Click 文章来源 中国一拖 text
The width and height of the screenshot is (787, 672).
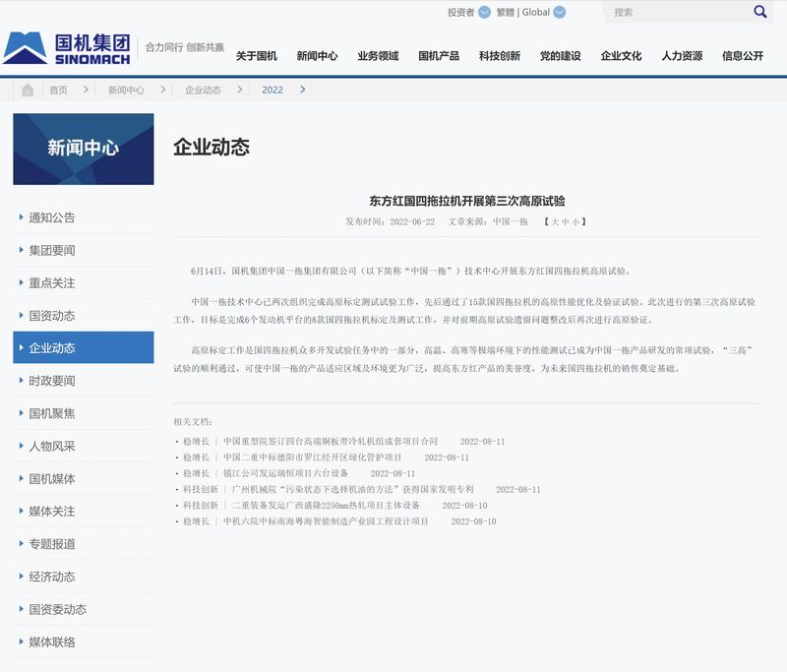pyautogui.click(x=488, y=221)
